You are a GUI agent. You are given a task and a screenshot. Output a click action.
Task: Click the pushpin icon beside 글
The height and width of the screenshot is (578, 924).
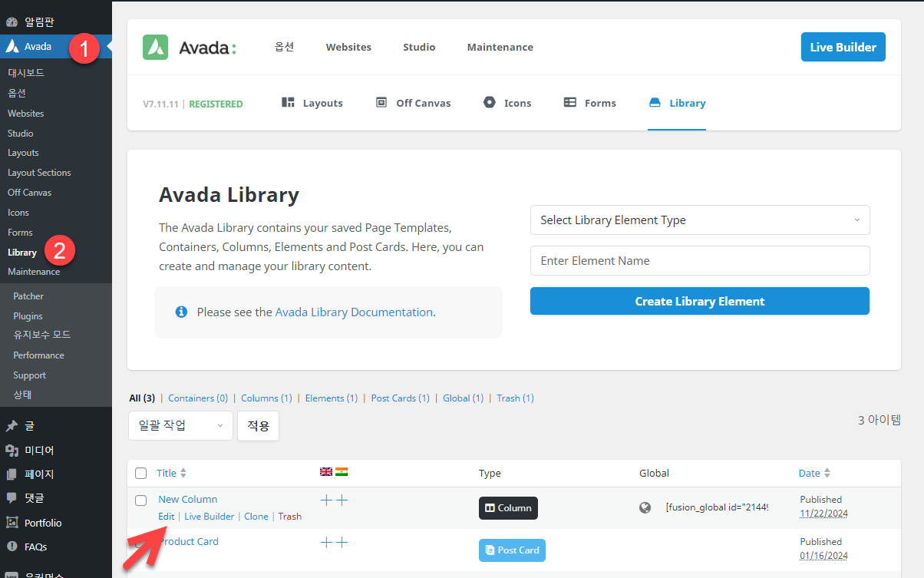[x=12, y=426]
